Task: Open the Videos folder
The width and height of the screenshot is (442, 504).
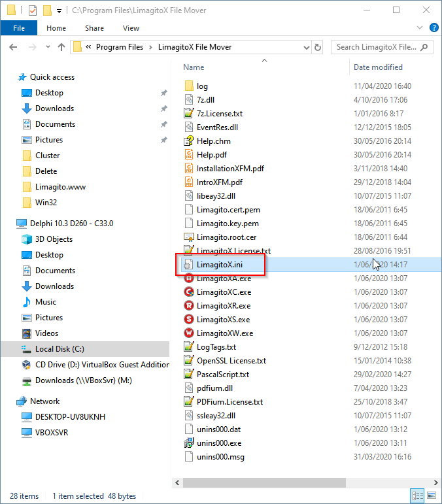Action: click(46, 333)
